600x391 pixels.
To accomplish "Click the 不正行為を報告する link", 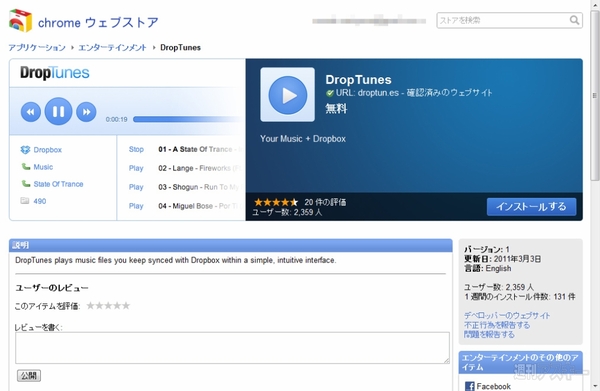I will click(x=497, y=325).
